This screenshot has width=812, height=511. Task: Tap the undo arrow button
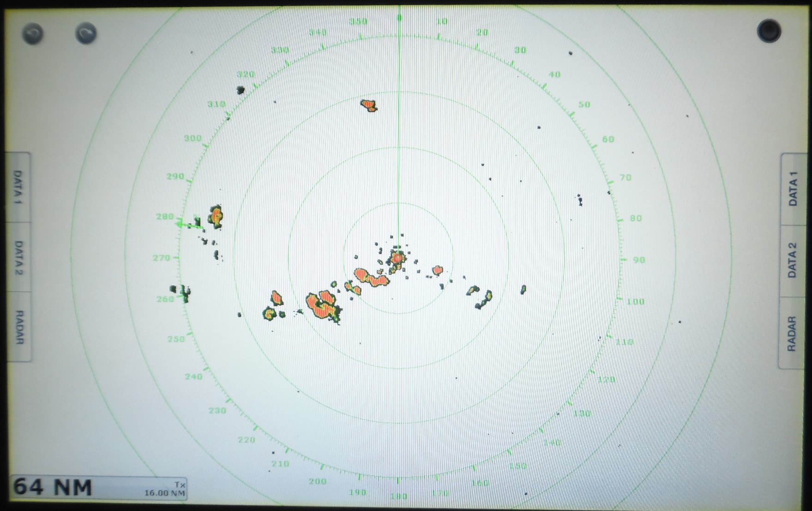pyautogui.click(x=32, y=34)
